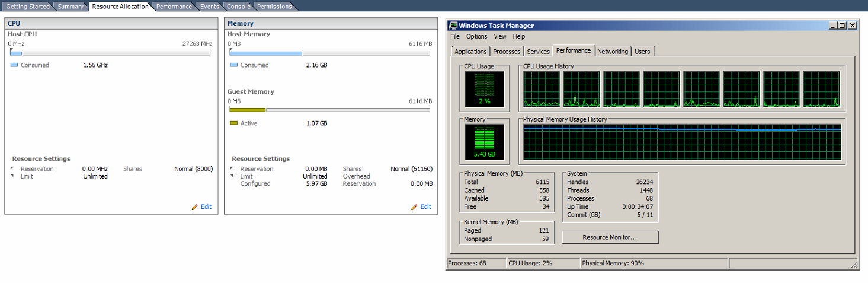
Task: Close the Windows Task Manager window
Action: pyautogui.click(x=852, y=26)
